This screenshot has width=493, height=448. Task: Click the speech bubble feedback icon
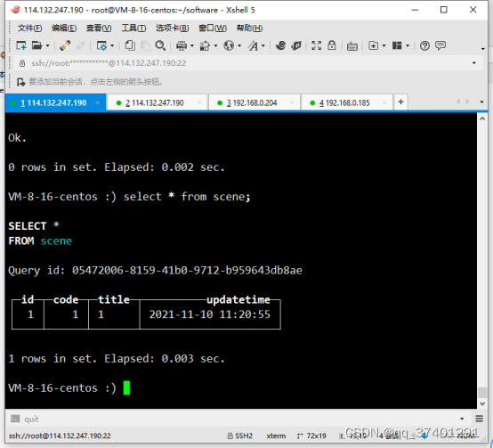click(440, 45)
